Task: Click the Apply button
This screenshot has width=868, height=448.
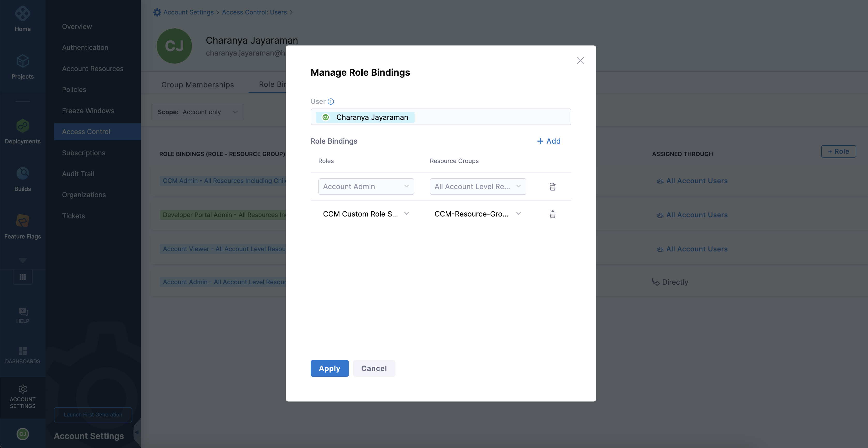Action: click(x=329, y=368)
